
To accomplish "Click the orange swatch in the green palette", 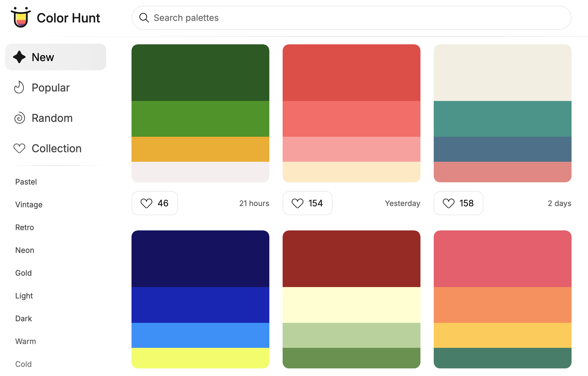I will 200,149.
